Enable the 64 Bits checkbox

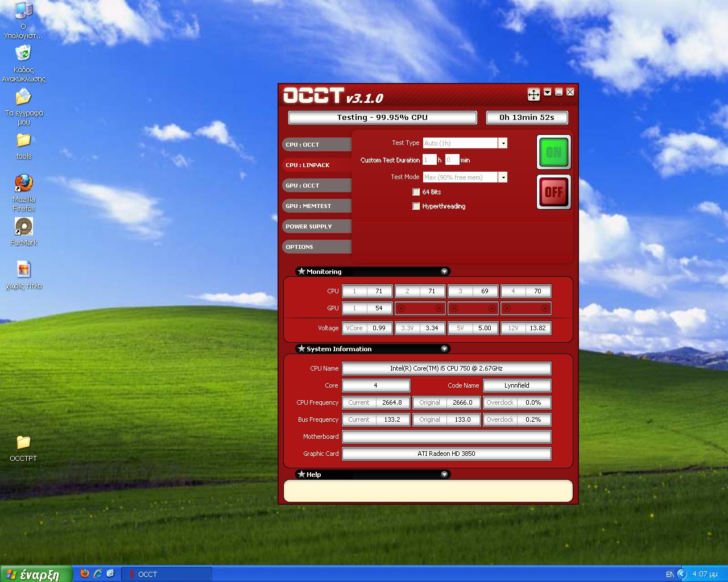click(416, 192)
